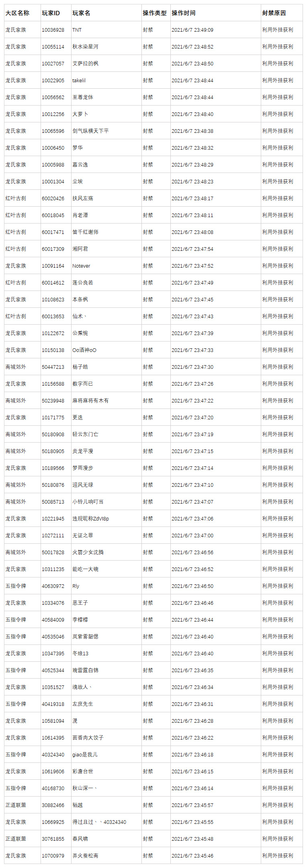Click player name 违规昵称ZdVl8p
The image size is (307, 868).
pyautogui.click(x=90, y=518)
